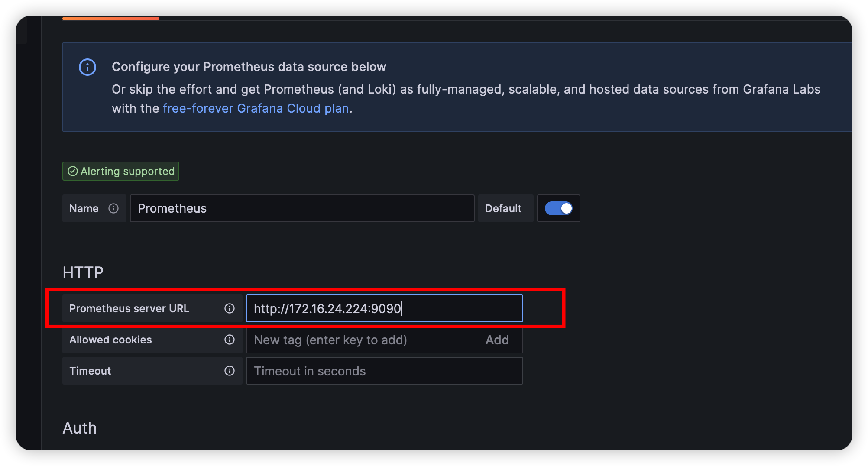
Task: Click the HTTP section heading
Action: pyautogui.click(x=83, y=272)
